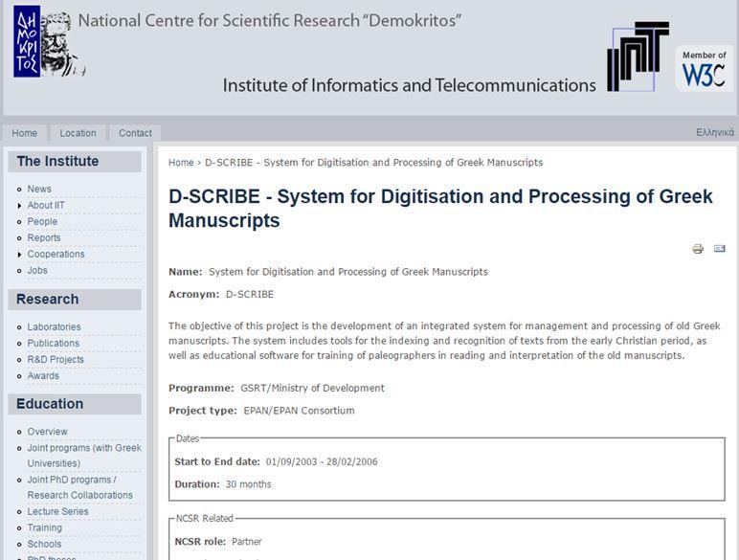Open the Location tab

tap(78, 133)
